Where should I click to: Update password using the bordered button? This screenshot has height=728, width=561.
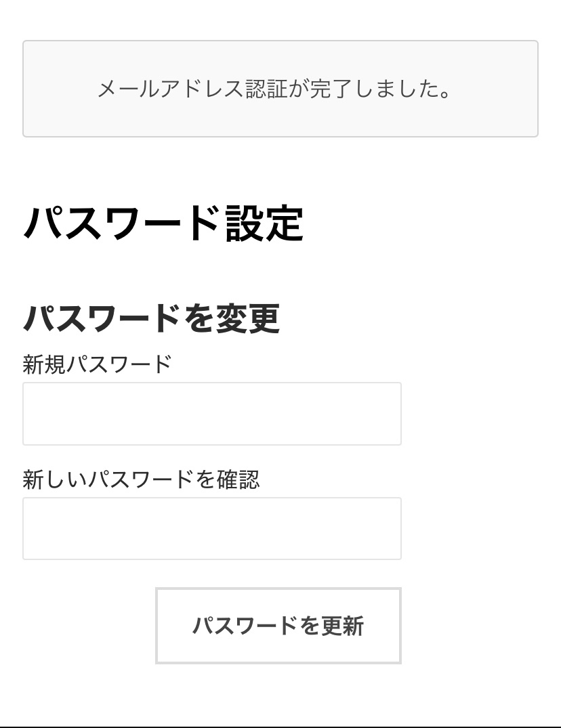(278, 625)
